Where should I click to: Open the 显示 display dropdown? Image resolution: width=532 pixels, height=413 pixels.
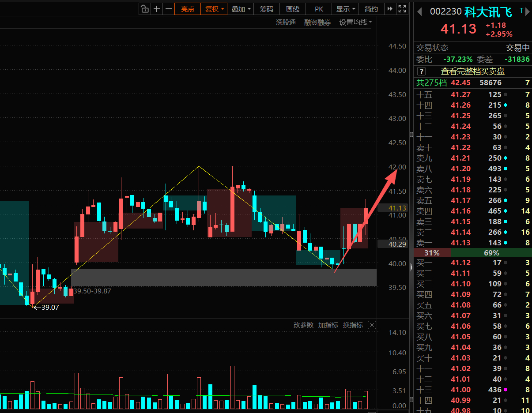tap(346, 9)
